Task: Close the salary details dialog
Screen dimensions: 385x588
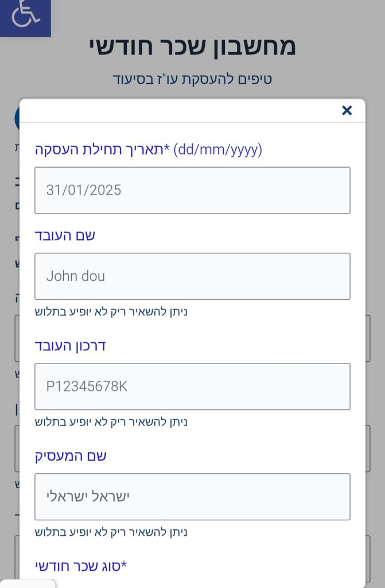Action: tap(347, 110)
